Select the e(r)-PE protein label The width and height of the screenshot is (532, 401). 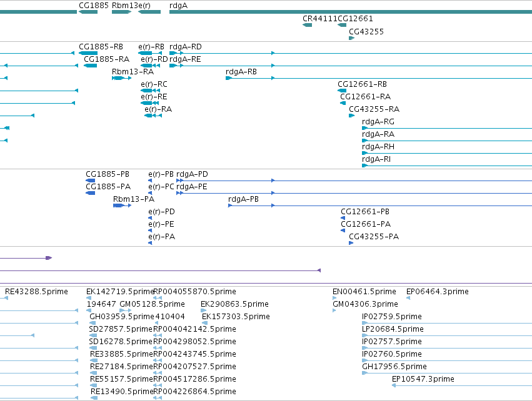[x=161, y=224]
